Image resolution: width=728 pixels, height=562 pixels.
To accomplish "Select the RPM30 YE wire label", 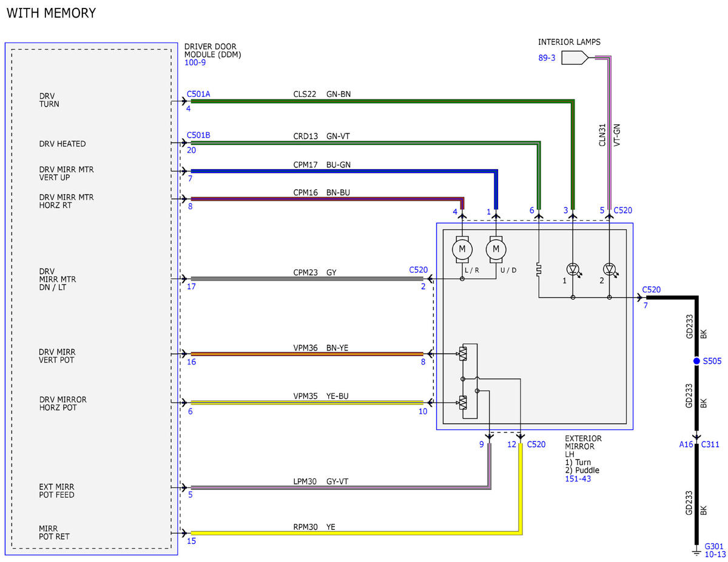I will click(x=314, y=527).
